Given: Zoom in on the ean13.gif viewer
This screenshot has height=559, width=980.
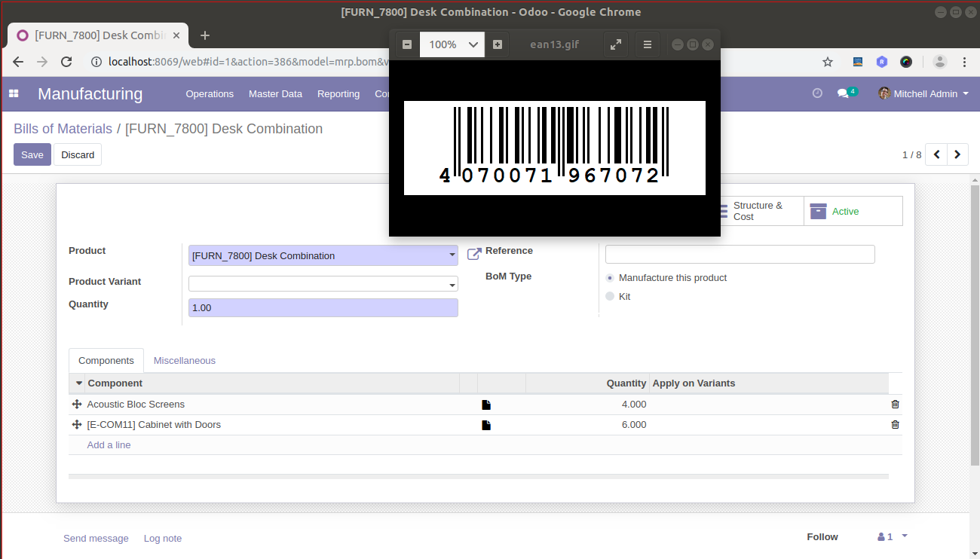Looking at the screenshot, I should point(498,44).
